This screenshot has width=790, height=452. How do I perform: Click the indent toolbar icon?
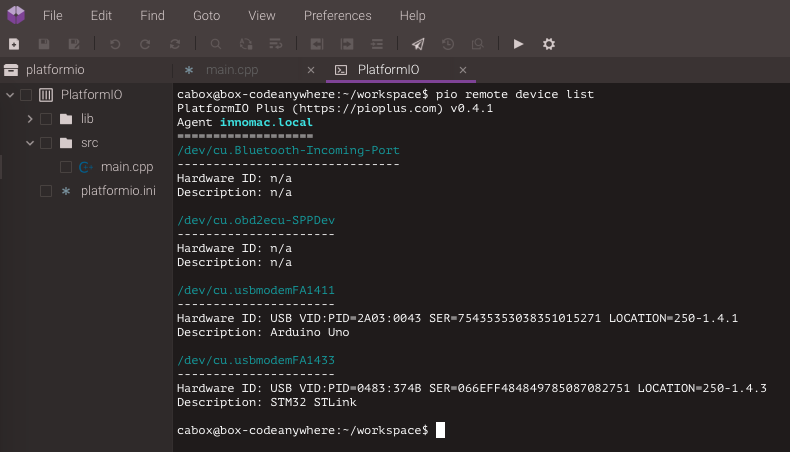pyautogui.click(x=347, y=44)
